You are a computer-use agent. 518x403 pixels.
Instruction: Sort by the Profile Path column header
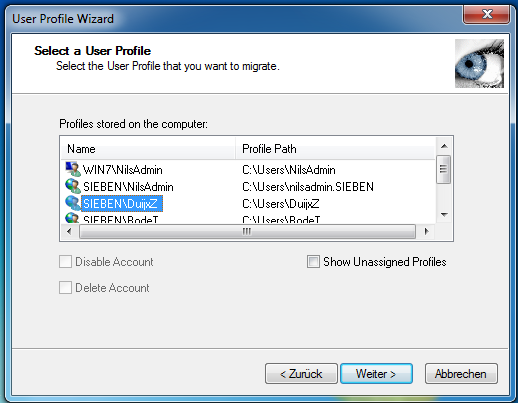(x=335, y=149)
